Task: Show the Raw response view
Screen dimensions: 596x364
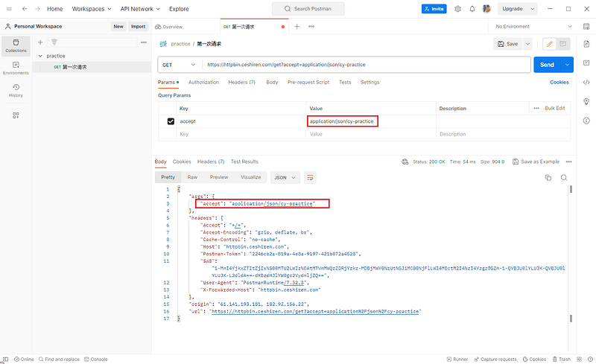Action: [x=192, y=177]
